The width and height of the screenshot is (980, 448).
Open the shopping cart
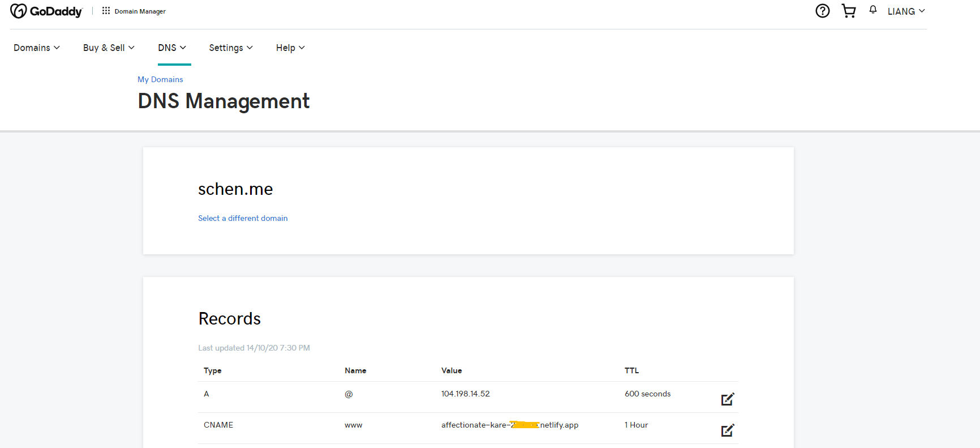(x=848, y=11)
